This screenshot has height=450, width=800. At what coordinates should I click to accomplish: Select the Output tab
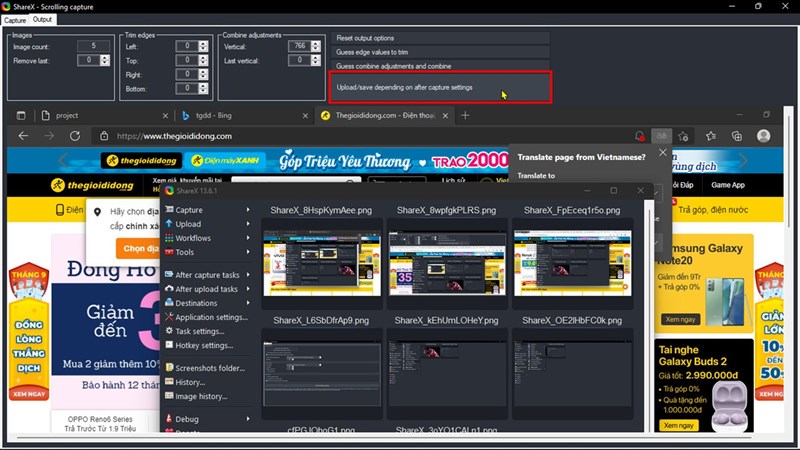42,19
